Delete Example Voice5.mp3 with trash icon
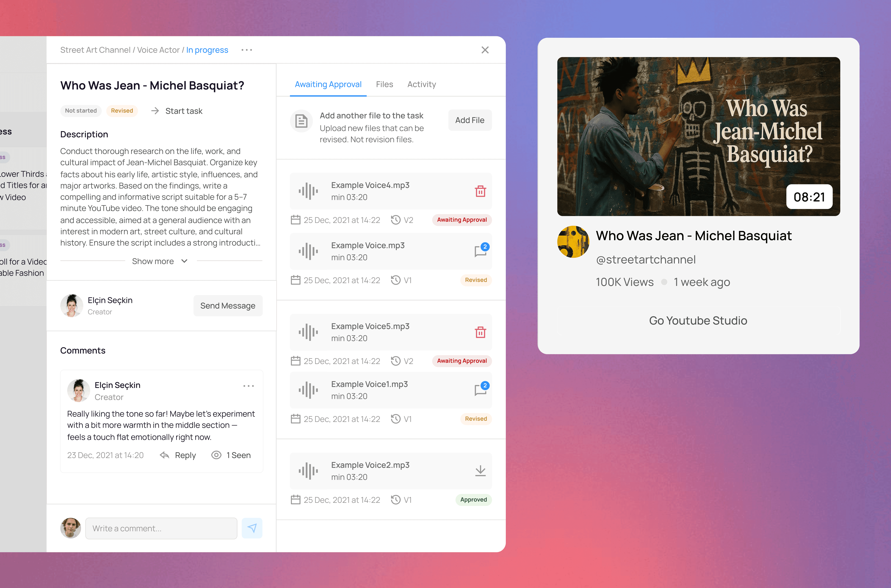This screenshot has height=588, width=891. pos(480,332)
